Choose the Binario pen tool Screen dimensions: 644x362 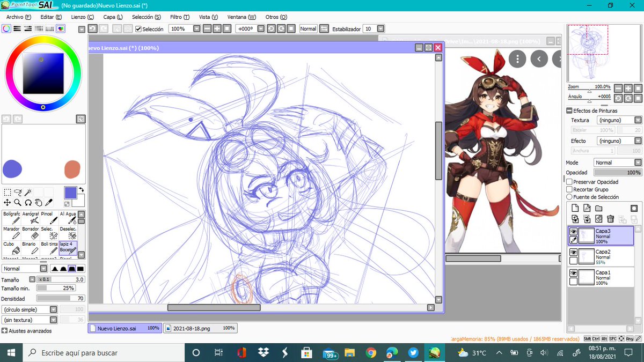pos(31,247)
